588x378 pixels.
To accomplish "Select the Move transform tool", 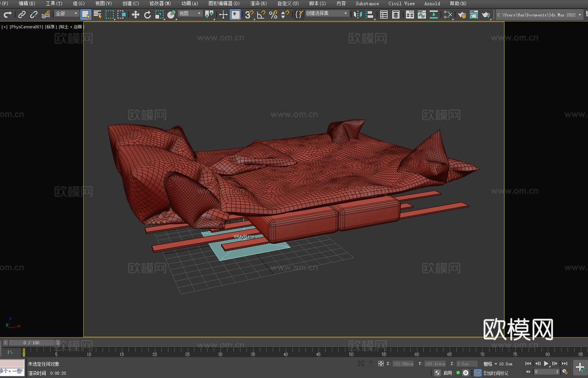I will coord(135,14).
